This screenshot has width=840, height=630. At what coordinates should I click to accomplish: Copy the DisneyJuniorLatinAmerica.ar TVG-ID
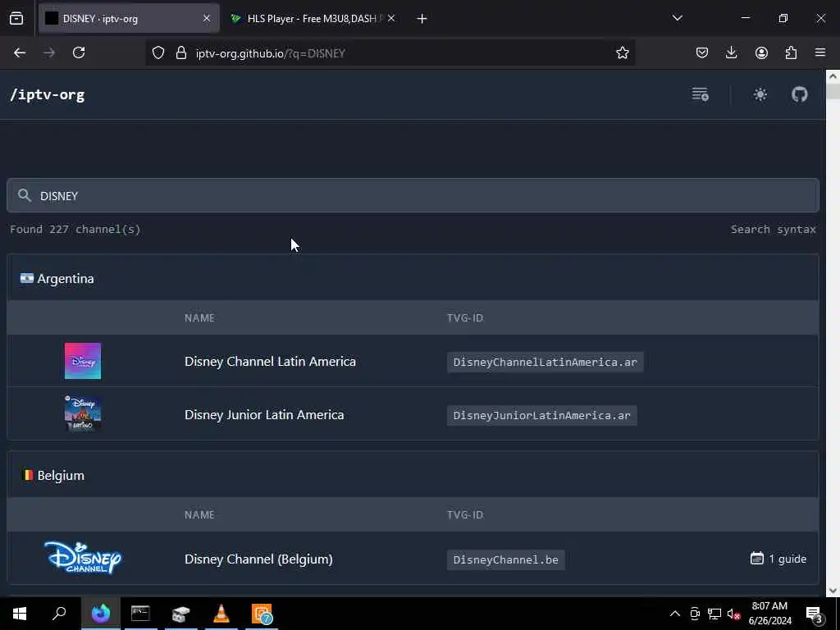tap(541, 415)
